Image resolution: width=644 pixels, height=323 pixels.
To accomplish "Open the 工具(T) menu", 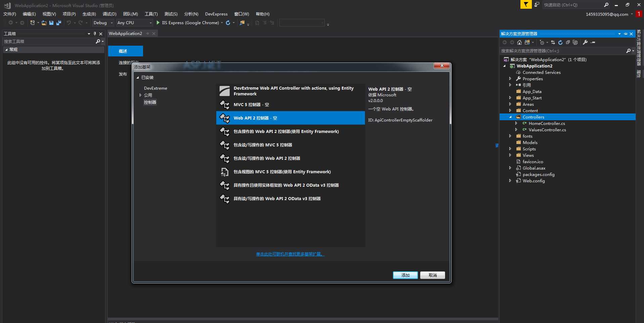I will pos(151,14).
